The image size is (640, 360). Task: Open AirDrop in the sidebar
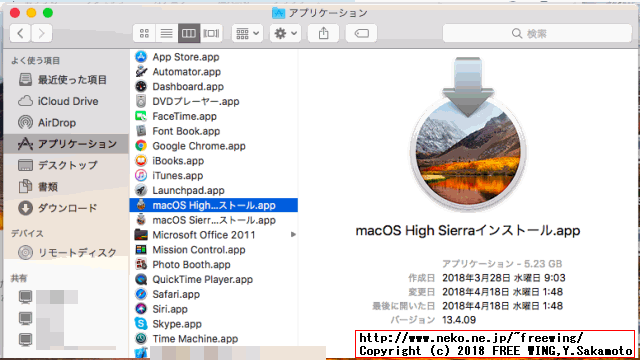click(x=65, y=122)
